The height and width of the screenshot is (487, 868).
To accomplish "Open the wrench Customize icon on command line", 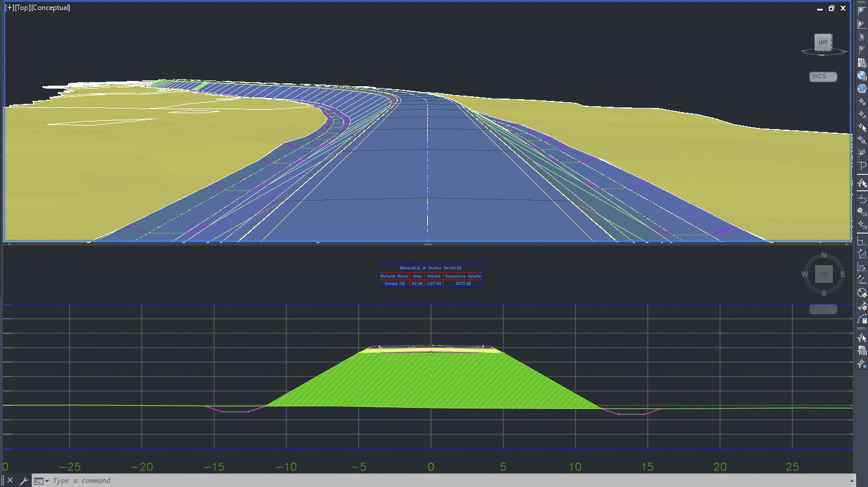I will tap(23, 481).
